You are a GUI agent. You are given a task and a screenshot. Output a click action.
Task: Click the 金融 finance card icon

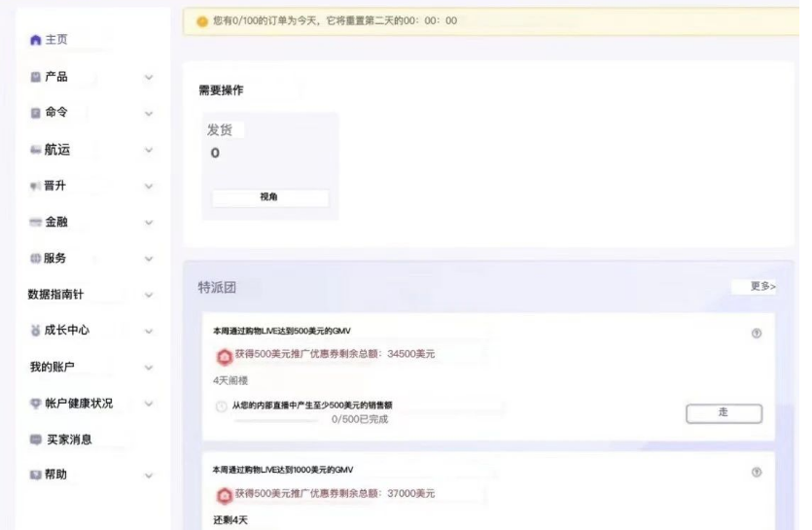[x=35, y=223]
